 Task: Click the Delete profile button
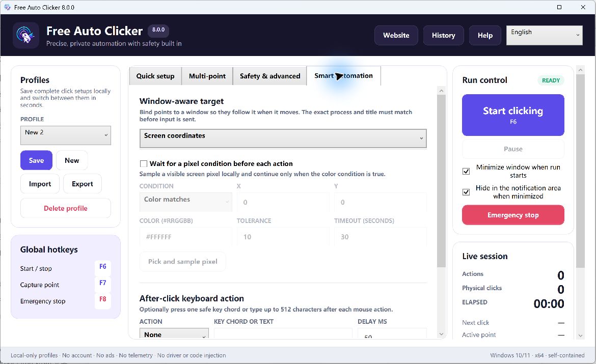pos(65,208)
